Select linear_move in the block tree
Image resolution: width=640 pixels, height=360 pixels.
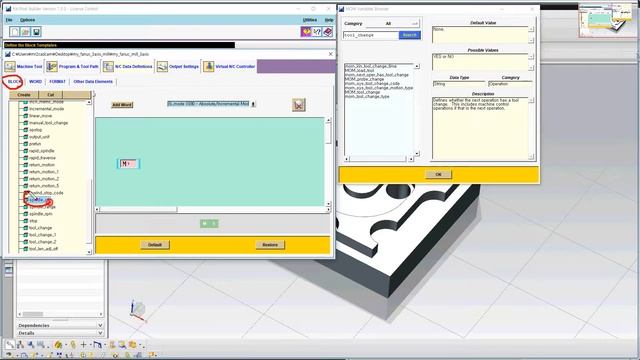pos(40,116)
